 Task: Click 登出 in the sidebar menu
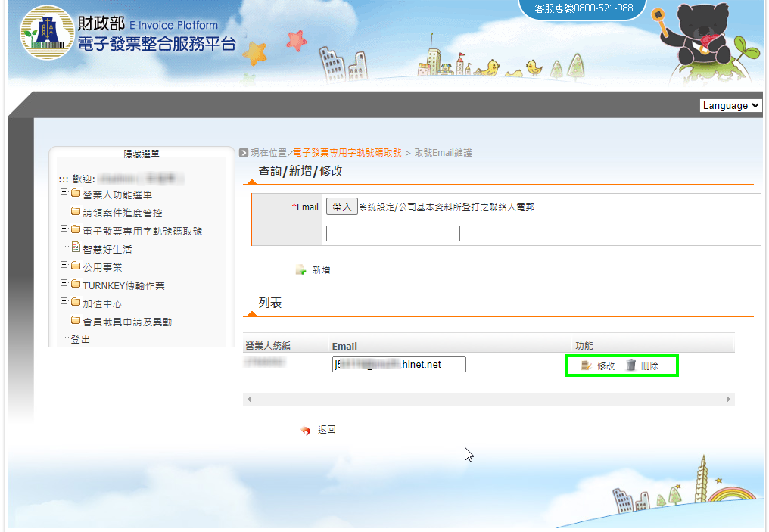(80, 340)
